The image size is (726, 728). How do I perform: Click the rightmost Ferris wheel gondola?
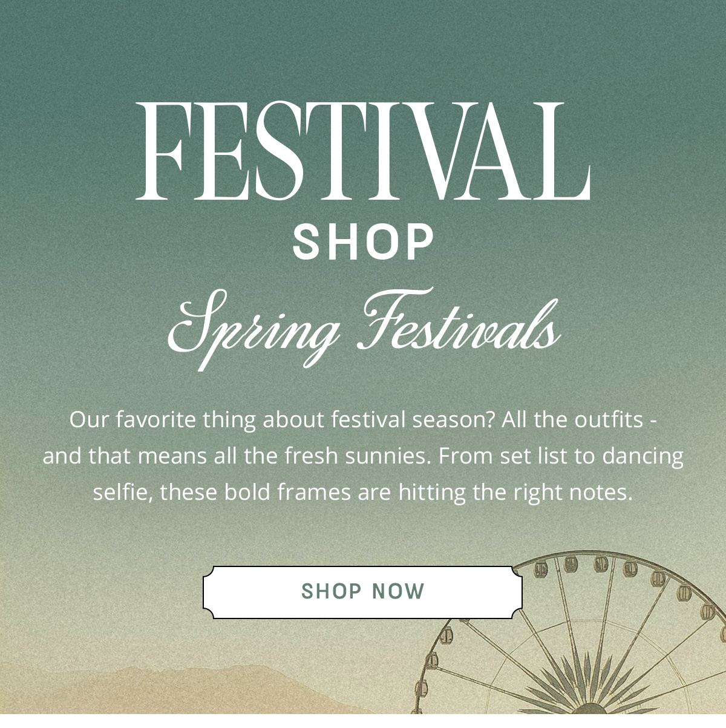(x=724, y=634)
